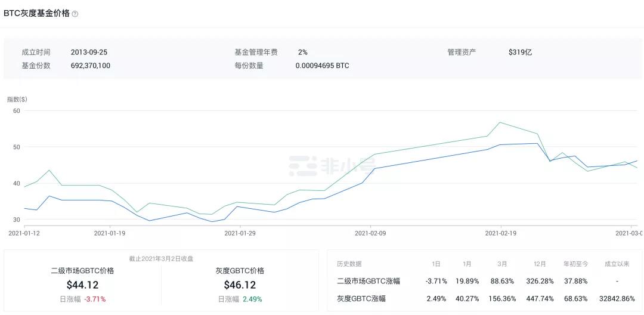The height and width of the screenshot is (315, 644).
Task: Click the x-axis date 2021-01-12
Action: 24,233
